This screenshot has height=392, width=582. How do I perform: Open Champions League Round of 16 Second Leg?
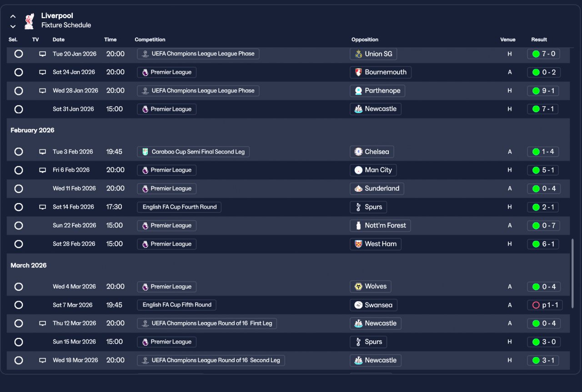pos(211,360)
